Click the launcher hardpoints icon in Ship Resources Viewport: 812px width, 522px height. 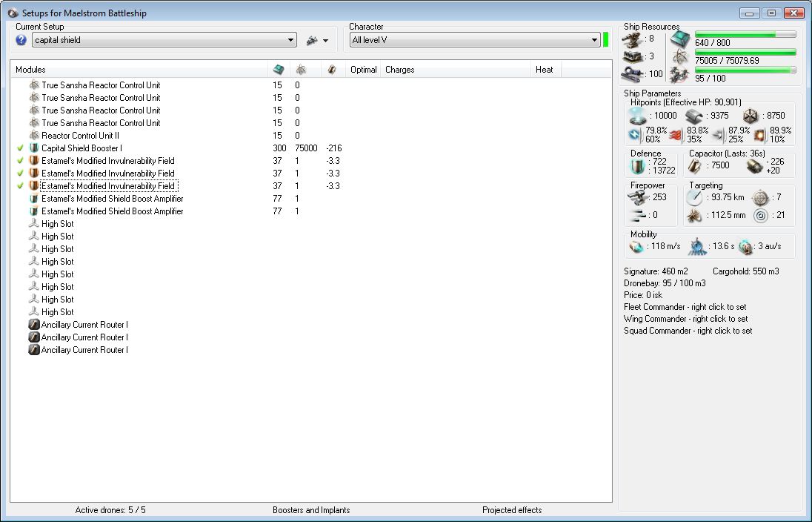pyautogui.click(x=633, y=56)
